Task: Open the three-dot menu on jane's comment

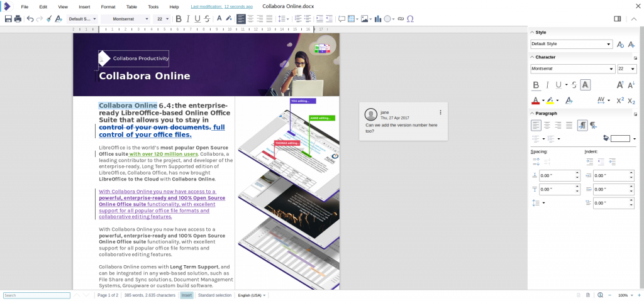Action: [440, 112]
